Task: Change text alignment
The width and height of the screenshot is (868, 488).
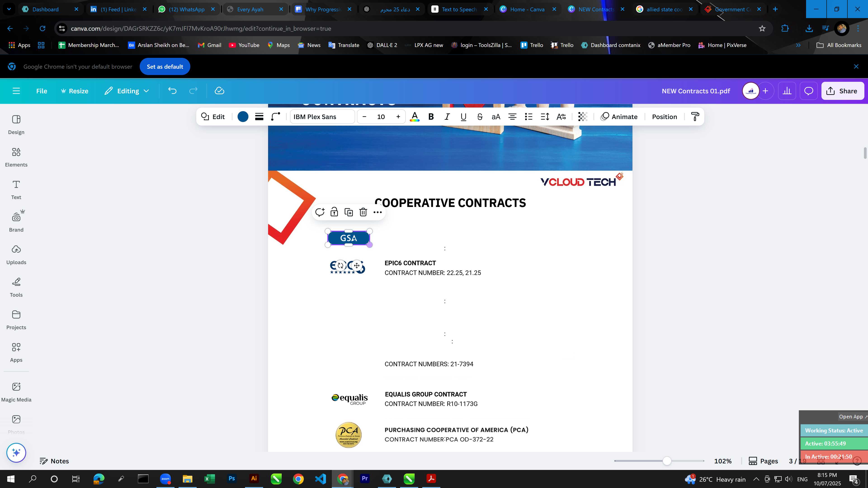Action: click(512, 117)
